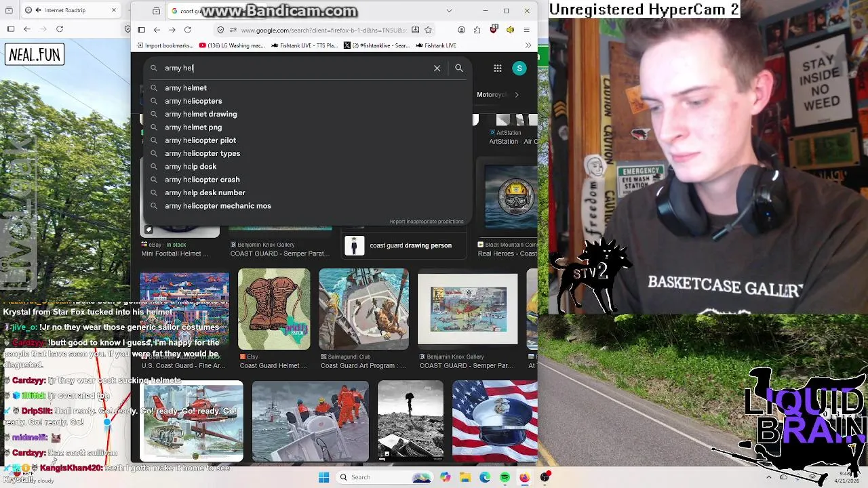
Task: Bookmark this page with the star icon
Action: (x=428, y=30)
